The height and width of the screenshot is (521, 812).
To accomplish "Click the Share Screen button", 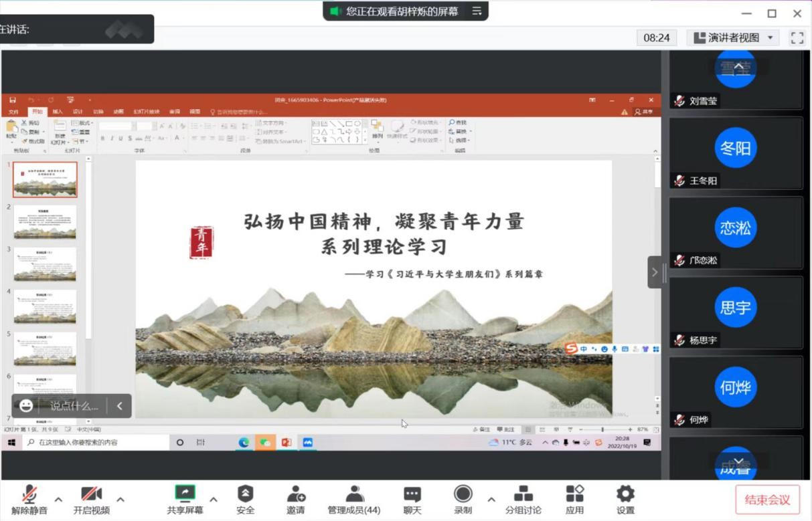I will pos(185,499).
